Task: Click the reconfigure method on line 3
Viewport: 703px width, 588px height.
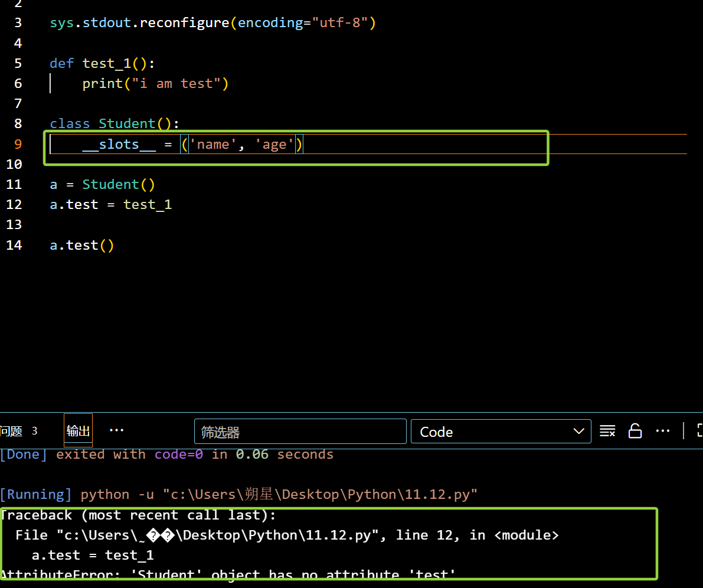Action: coord(185,23)
